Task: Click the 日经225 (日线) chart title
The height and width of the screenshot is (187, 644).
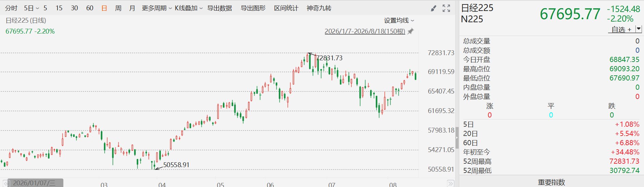Action: point(26,21)
